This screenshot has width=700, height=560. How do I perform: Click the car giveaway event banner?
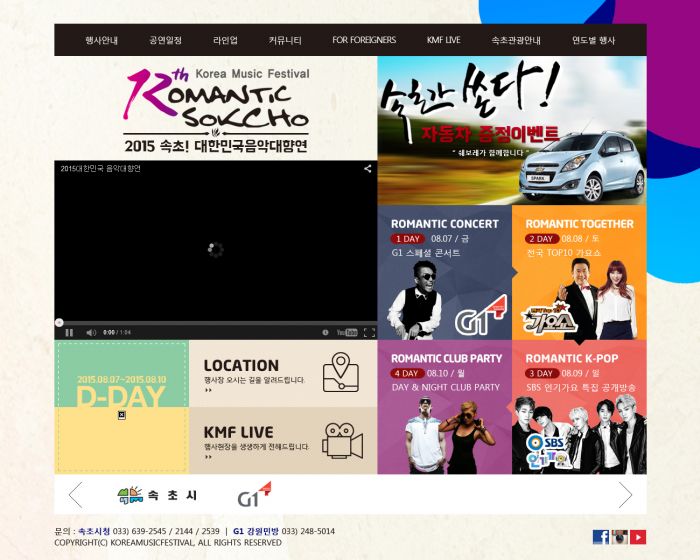click(511, 130)
